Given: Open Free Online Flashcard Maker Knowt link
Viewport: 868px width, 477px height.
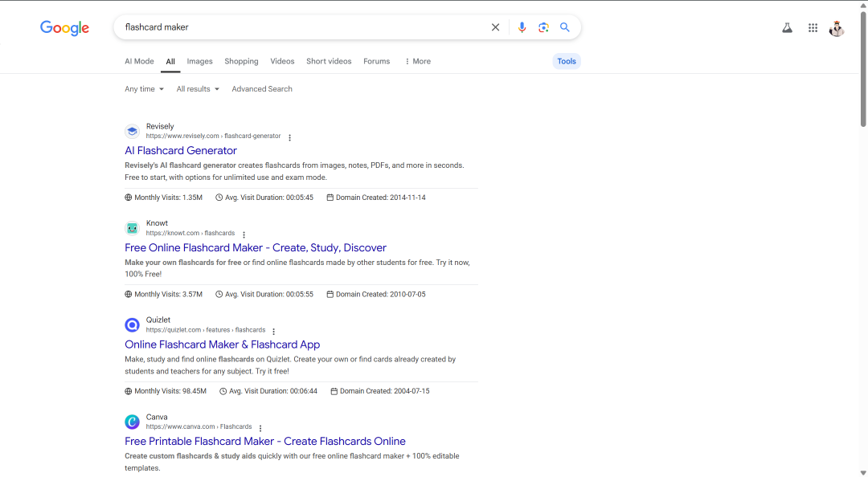Looking at the screenshot, I should (x=256, y=248).
